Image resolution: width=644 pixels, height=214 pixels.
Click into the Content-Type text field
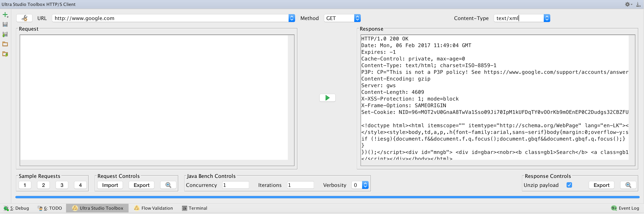(x=519, y=18)
